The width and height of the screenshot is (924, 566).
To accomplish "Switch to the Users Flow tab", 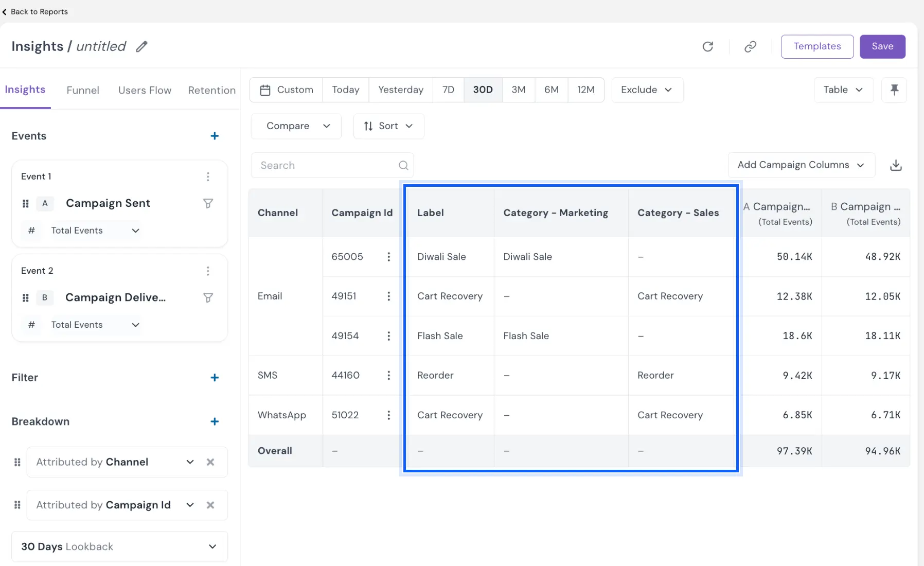I will click(145, 90).
